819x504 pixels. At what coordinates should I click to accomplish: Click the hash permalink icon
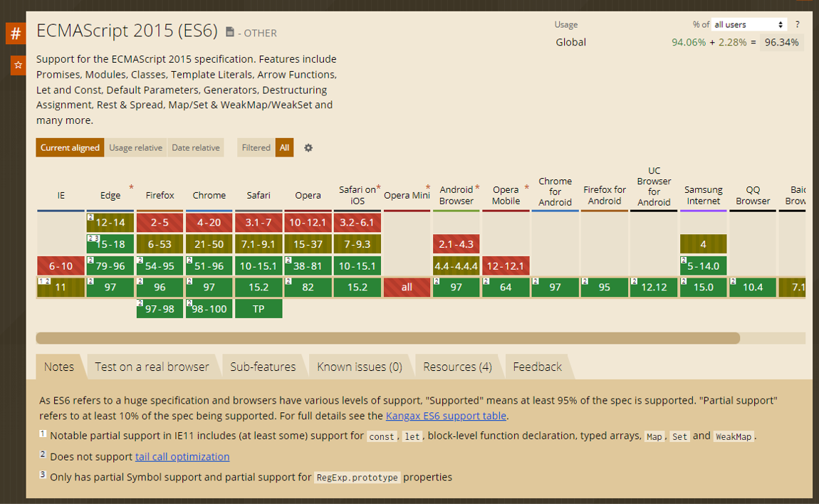(16, 33)
